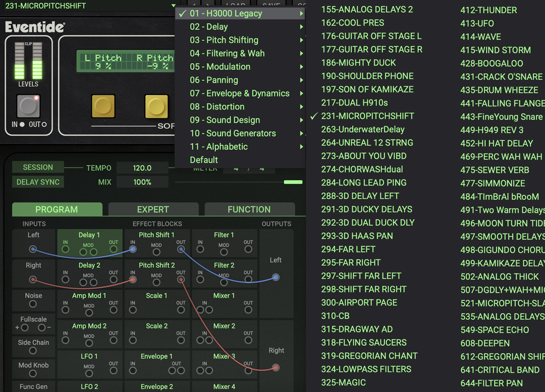The width and height of the screenshot is (545, 392).
Task: Toggle the SESSION tempo button
Action: click(38, 167)
